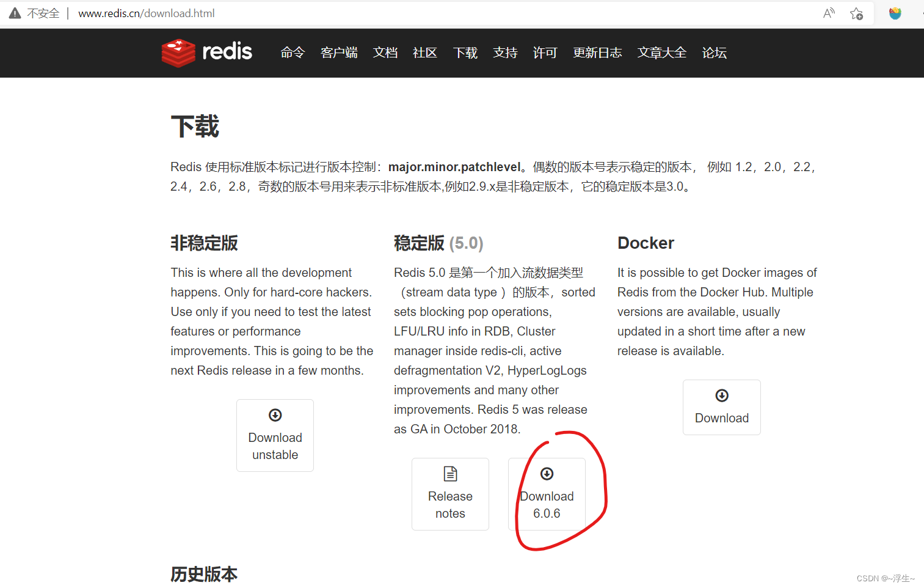The width and height of the screenshot is (924, 588).
Task: Click the Download unstable button
Action: click(275, 435)
